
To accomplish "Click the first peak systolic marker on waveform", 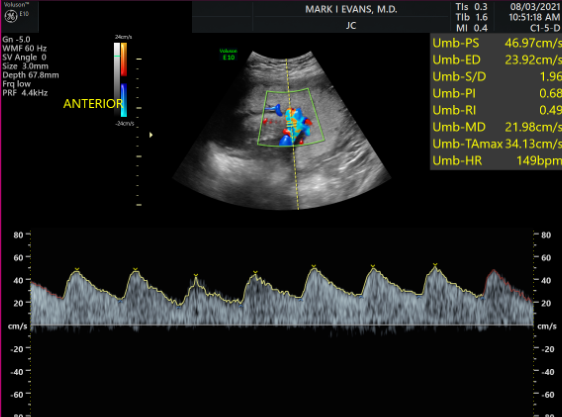I will pos(76,269).
